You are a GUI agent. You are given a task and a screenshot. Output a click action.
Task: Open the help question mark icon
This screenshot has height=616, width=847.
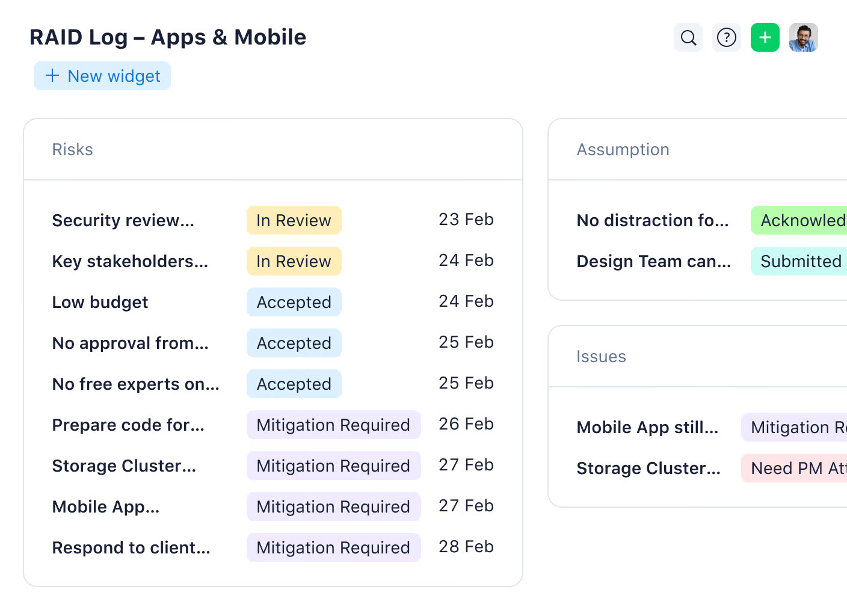[x=726, y=37]
